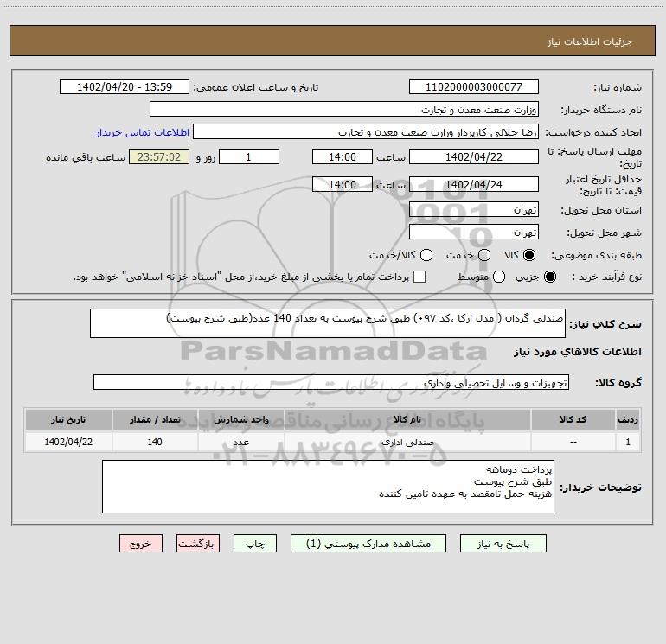This screenshot has height=644, width=666.
Task: Click مشاهده مدارک پیوستی (1) button
Action: [368, 544]
